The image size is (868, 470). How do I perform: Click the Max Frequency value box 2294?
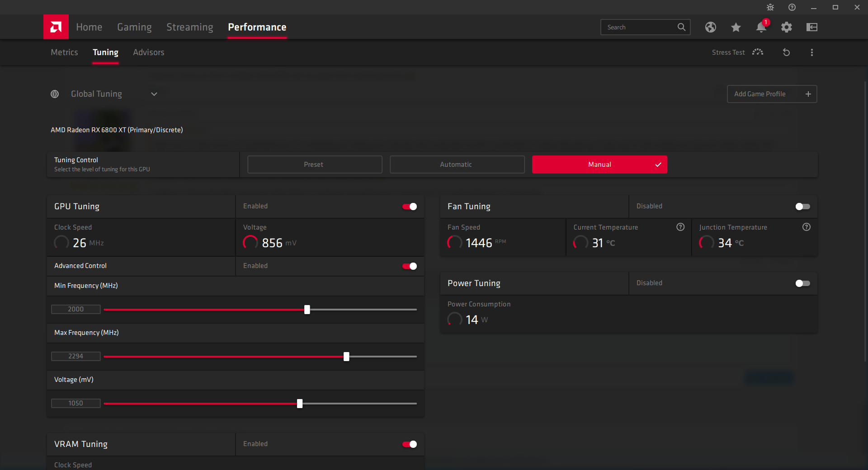pyautogui.click(x=75, y=356)
